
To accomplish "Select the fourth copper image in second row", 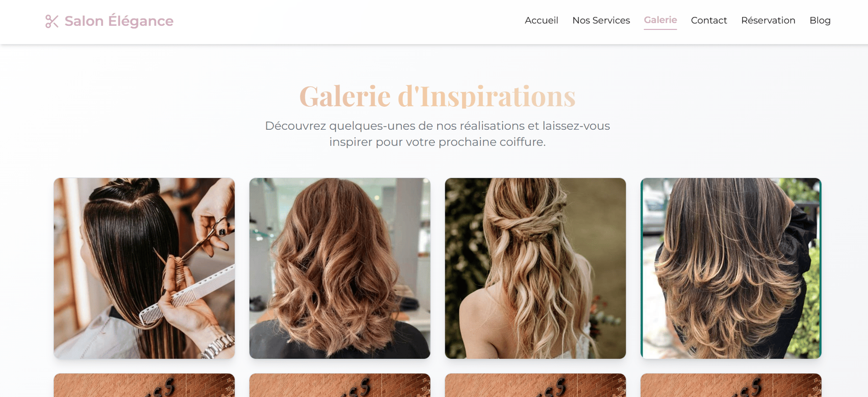I will point(731,385).
